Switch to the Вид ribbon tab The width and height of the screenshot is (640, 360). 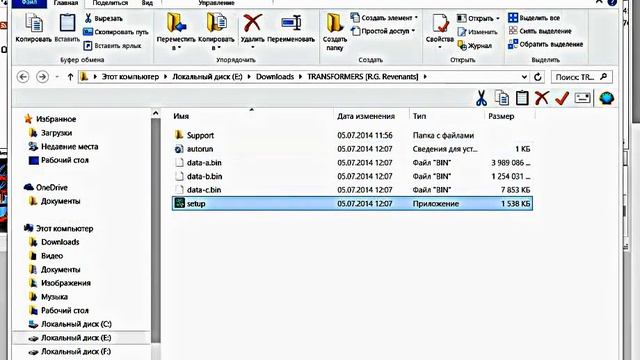[x=147, y=3]
